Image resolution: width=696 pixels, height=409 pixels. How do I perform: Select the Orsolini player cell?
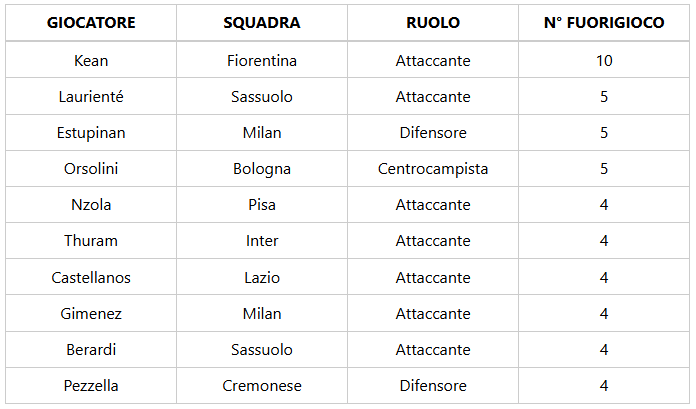click(x=91, y=169)
